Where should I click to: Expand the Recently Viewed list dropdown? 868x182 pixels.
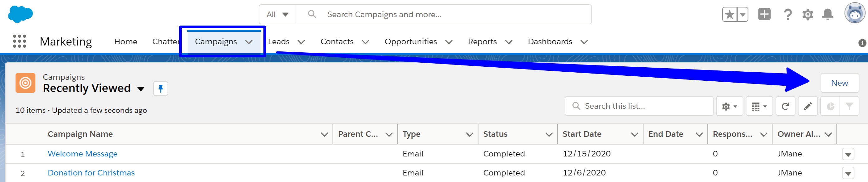(141, 89)
